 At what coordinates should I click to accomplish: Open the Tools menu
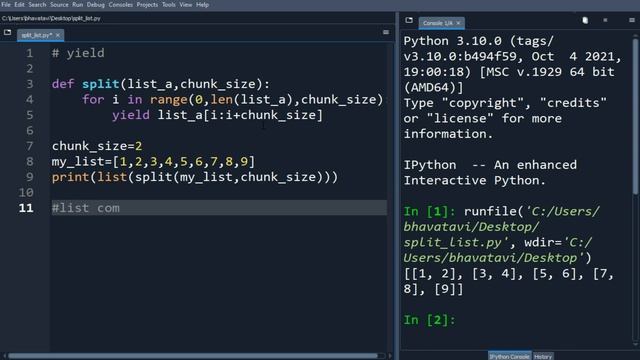click(x=169, y=5)
